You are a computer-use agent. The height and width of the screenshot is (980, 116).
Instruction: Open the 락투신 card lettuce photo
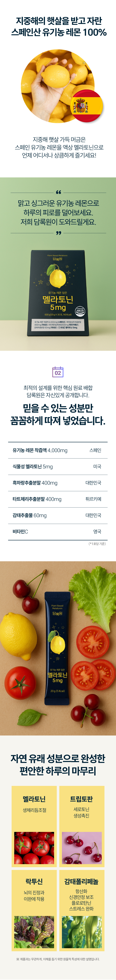click(34, 932)
